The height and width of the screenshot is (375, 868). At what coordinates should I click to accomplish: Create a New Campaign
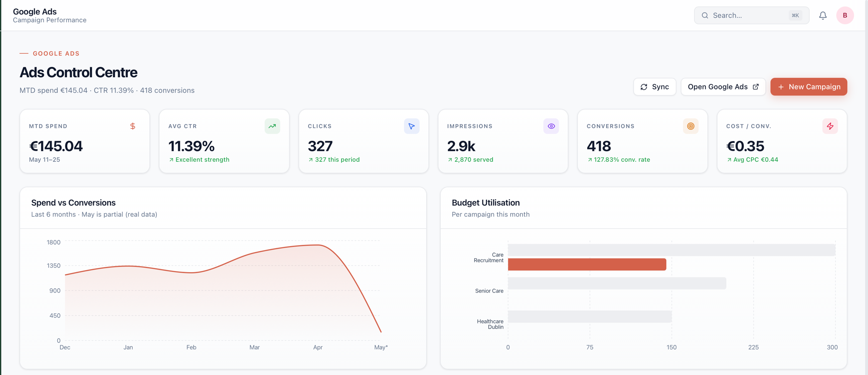(809, 87)
